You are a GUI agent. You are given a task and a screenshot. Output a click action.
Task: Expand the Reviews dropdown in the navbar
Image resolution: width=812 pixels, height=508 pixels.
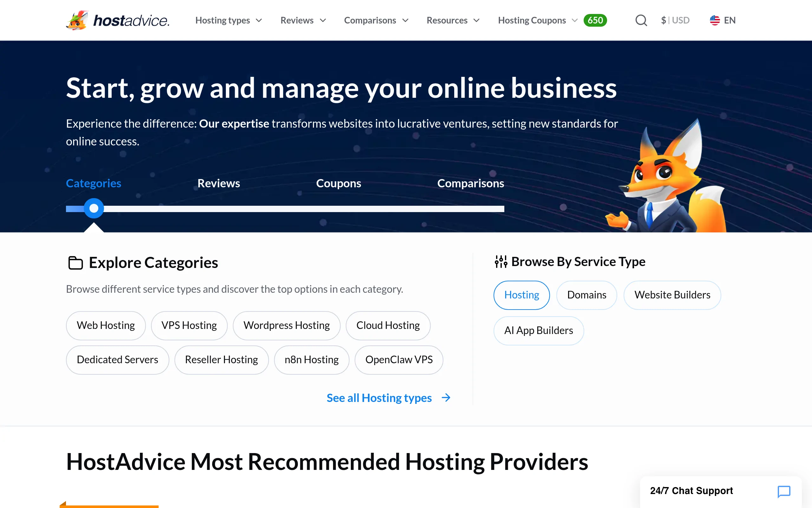[303, 20]
